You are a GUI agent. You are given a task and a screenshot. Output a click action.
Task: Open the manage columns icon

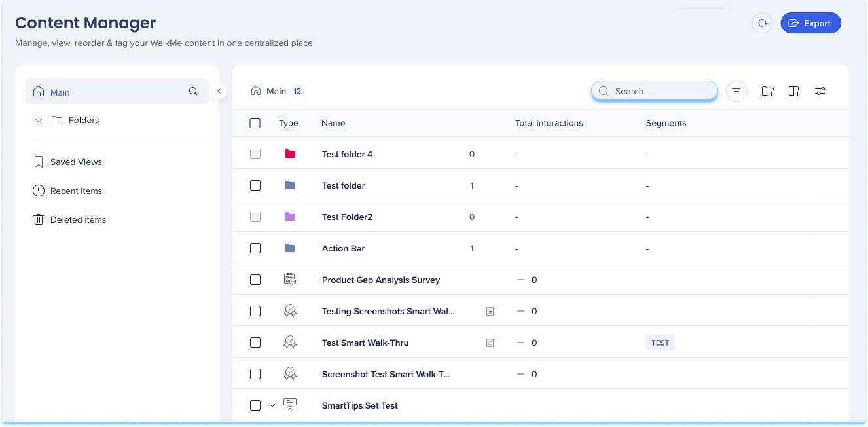pyautogui.click(x=794, y=91)
